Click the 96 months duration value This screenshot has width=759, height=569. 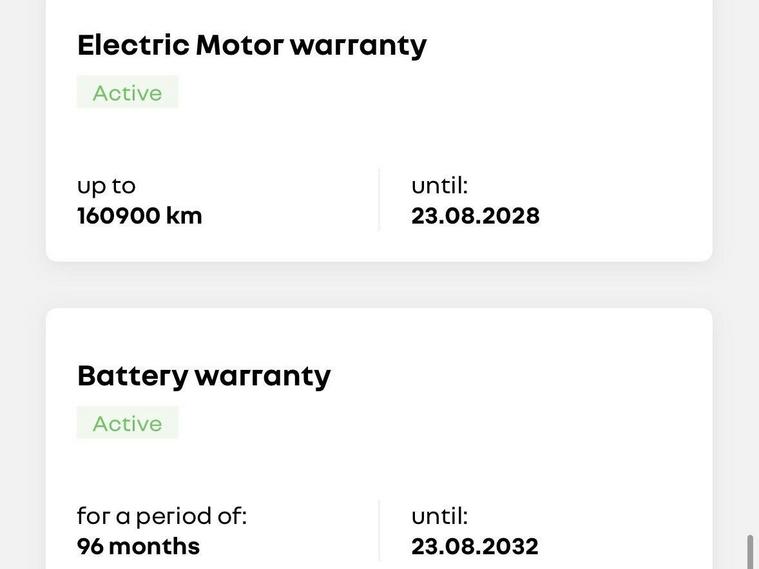click(x=138, y=546)
